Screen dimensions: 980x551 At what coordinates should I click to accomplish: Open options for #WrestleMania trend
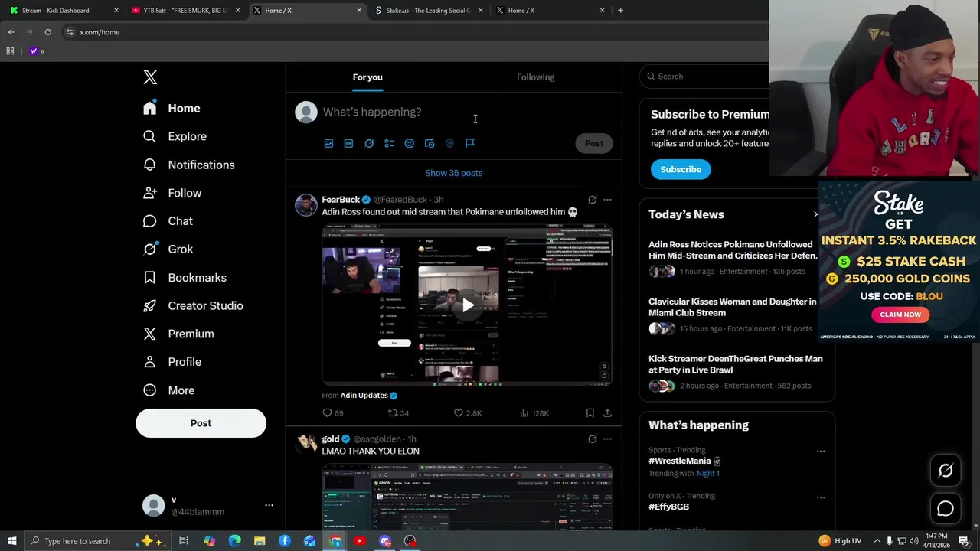821,452
